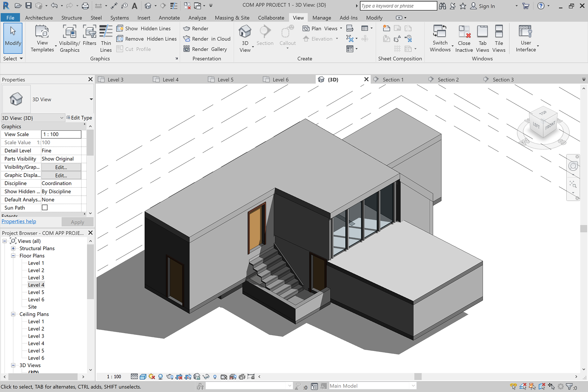The width and height of the screenshot is (588, 392).
Task: Toggle Select Elements by Face in status bar
Action: [x=542, y=386]
